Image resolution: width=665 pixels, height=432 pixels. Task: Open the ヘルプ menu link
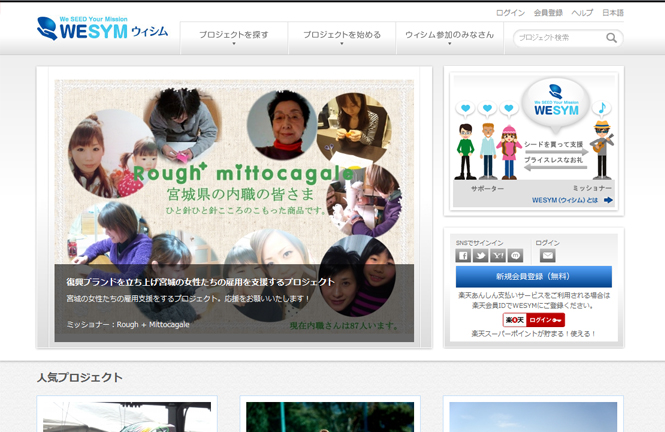tap(582, 13)
